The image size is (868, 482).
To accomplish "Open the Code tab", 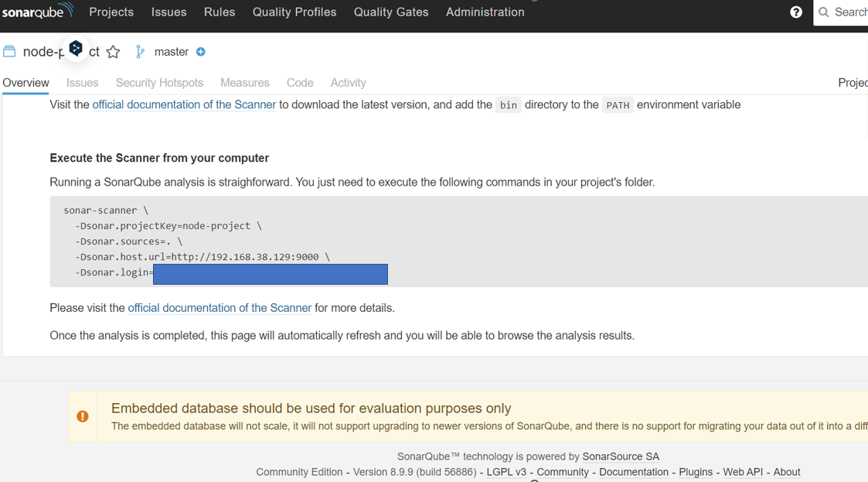I will click(300, 83).
